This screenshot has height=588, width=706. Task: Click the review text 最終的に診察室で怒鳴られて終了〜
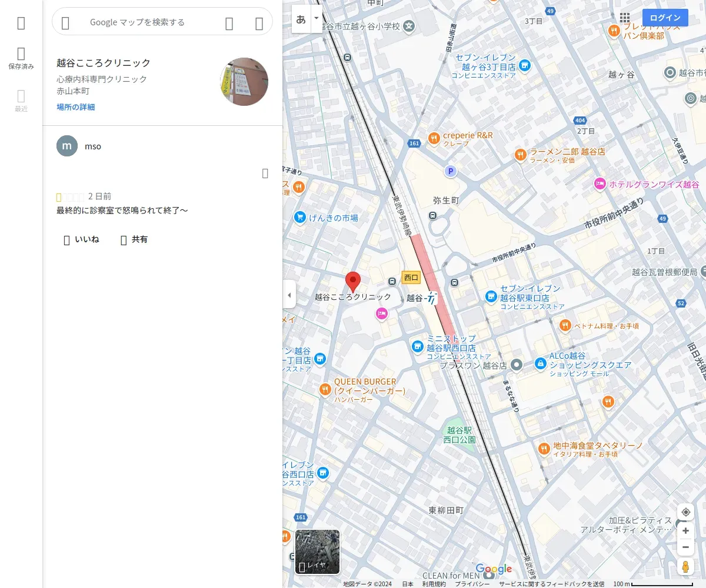122,211
